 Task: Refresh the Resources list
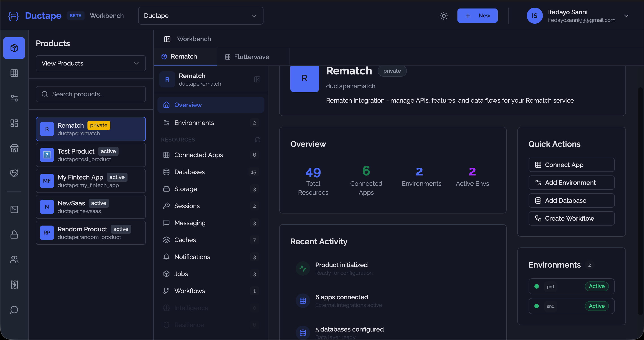(x=257, y=140)
